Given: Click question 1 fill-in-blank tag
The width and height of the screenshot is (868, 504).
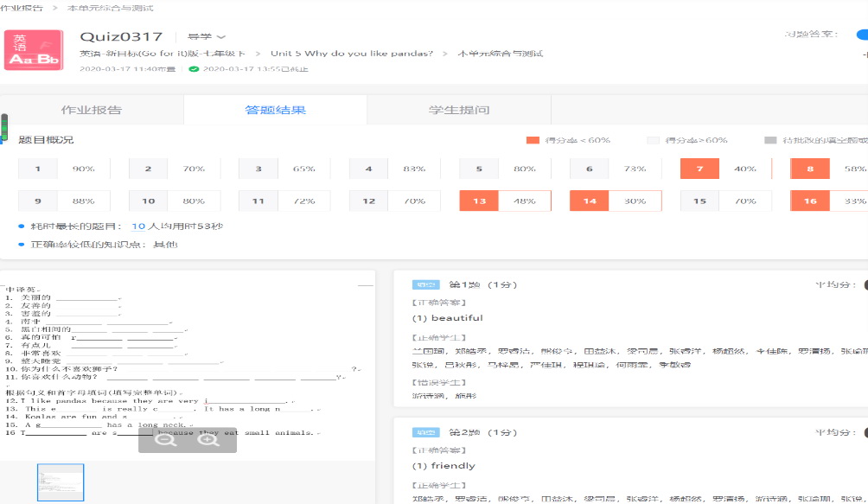Looking at the screenshot, I should tap(424, 284).
